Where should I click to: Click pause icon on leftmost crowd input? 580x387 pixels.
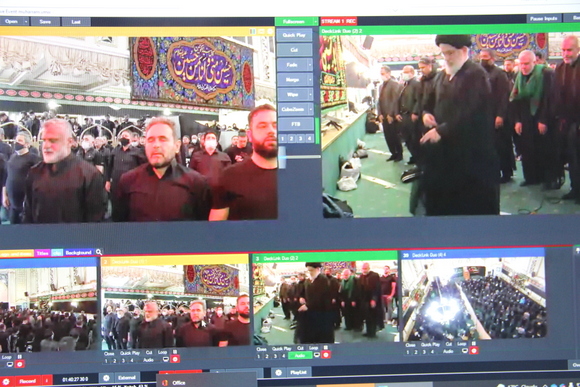[20, 357]
